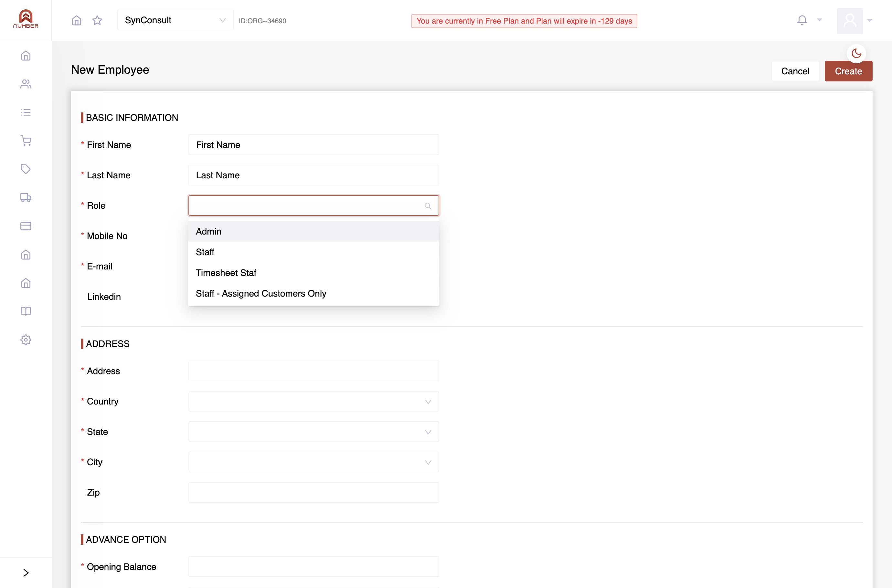Screen dimensions: 892x588
Task: Click the ID:ORG--34690 text
Action: click(262, 21)
